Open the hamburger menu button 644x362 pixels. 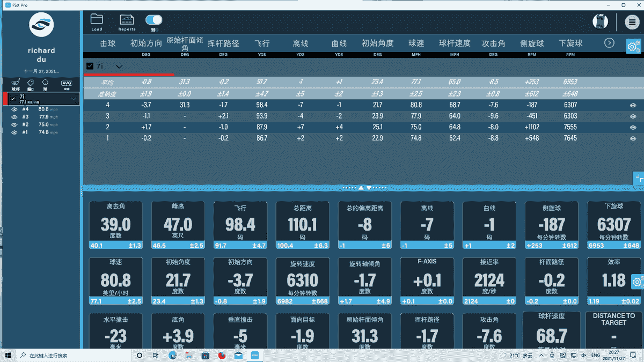[633, 22]
